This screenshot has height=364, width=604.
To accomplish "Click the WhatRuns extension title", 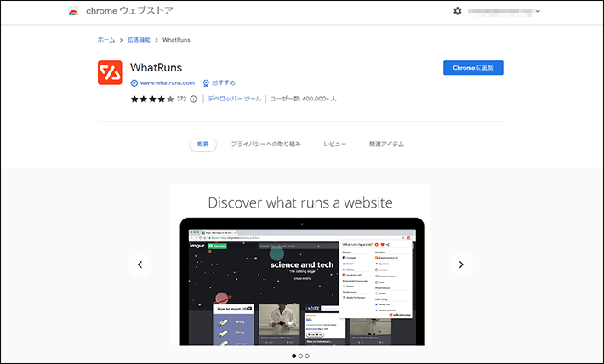I will pos(156,67).
